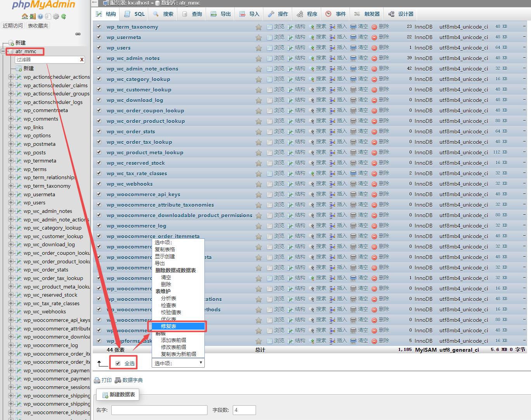Expand wp_posts in the navigation tree
The image size is (531, 420).
pos(11,152)
